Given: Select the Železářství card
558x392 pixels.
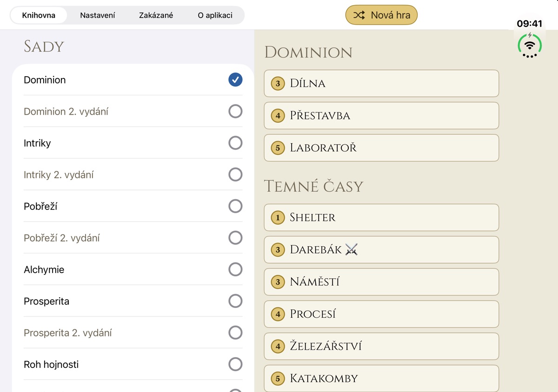Looking at the screenshot, I should [x=381, y=346].
